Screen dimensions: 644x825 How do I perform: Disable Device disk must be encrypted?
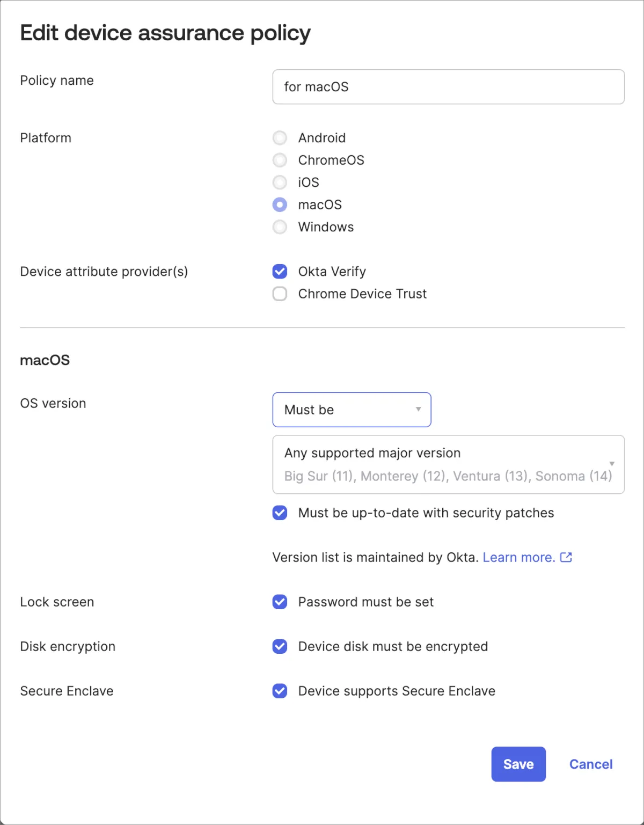[x=280, y=646]
